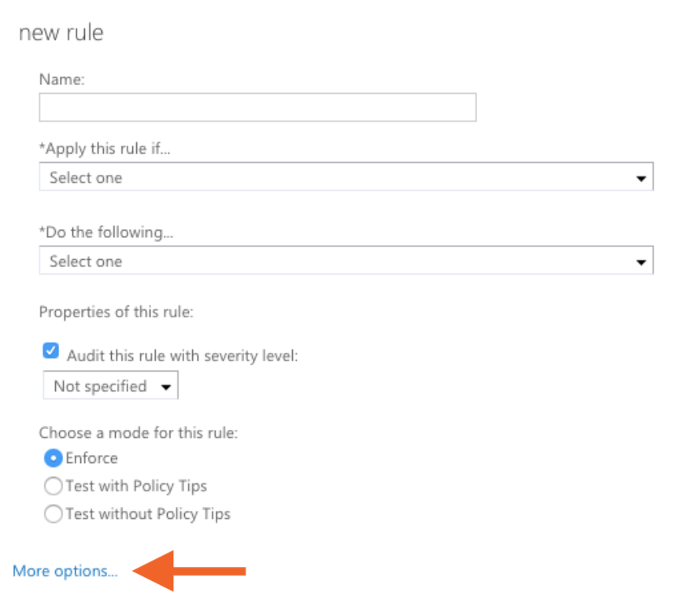Select the 'Enforce' mode radio button
This screenshot has height=596, width=700.
[53, 457]
